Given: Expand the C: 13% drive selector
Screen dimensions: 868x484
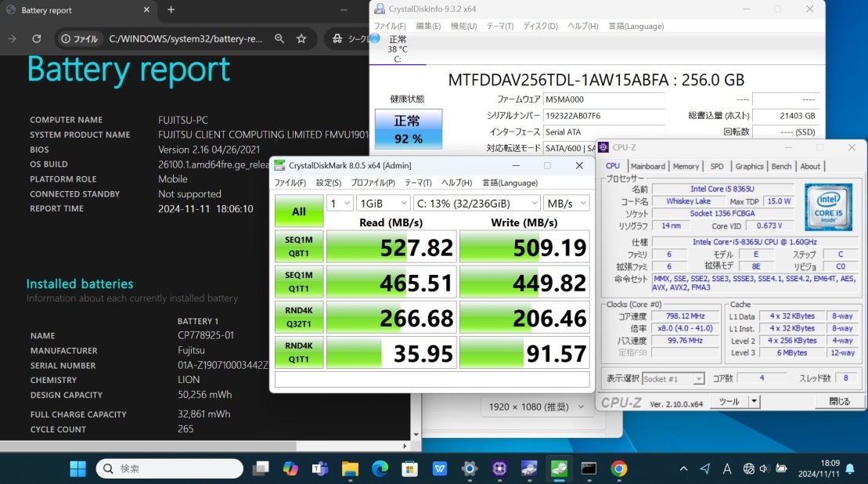Looking at the screenshot, I should point(477,204).
